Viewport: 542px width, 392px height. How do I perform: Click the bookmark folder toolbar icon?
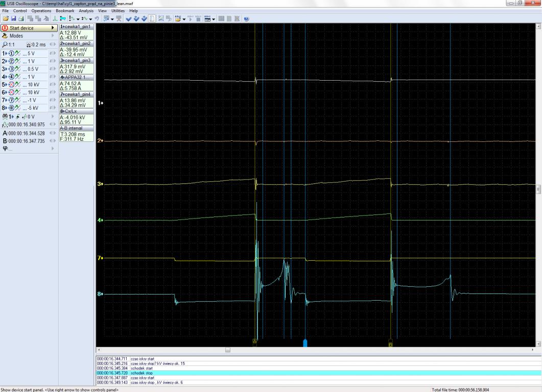[178, 19]
